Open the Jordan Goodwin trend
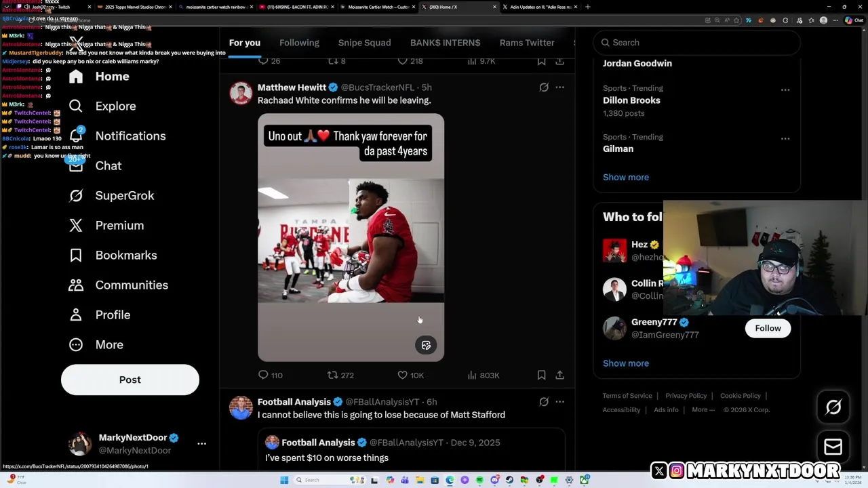The width and height of the screenshot is (868, 488). tap(637, 64)
